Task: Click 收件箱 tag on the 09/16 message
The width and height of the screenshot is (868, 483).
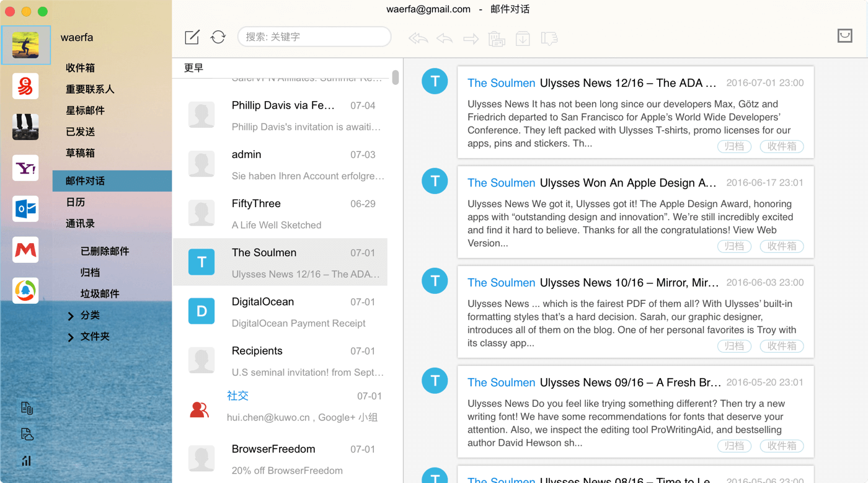Action: click(782, 446)
